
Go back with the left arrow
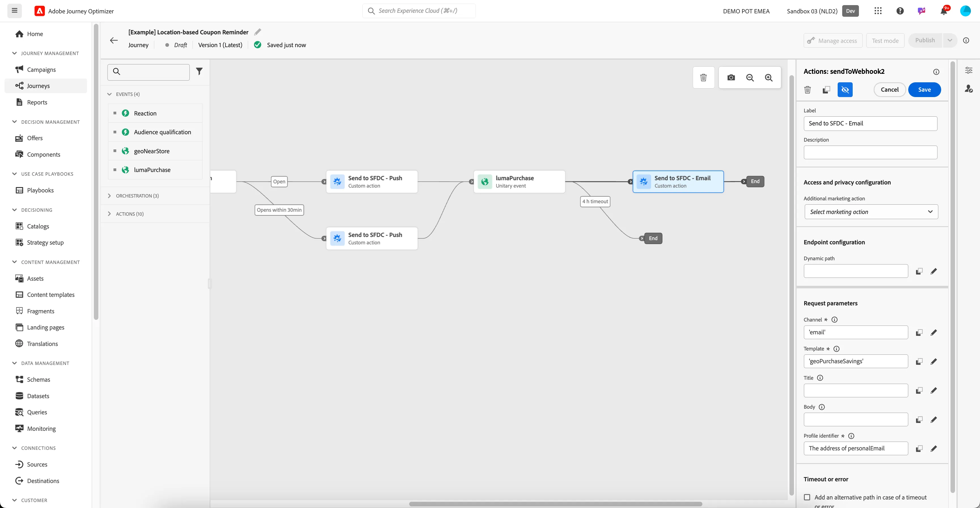pos(114,40)
